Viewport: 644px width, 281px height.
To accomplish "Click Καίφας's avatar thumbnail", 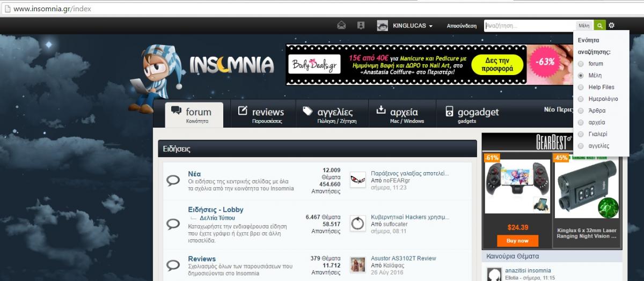I will (357, 265).
